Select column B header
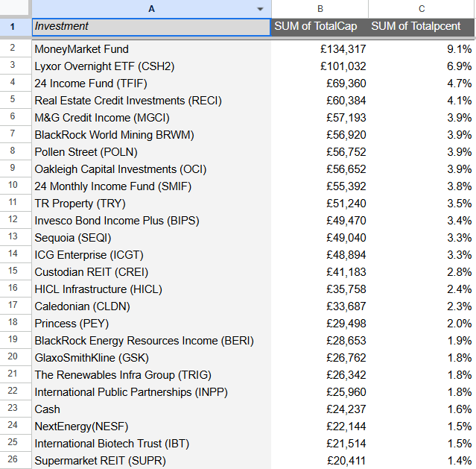Image resolution: width=476 pixels, height=469 pixels. [x=320, y=9]
